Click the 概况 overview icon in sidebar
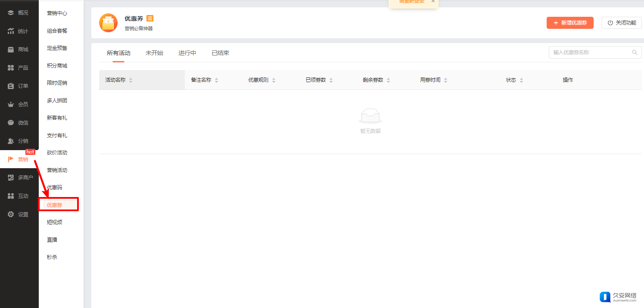The height and width of the screenshot is (308, 644). 11,13
